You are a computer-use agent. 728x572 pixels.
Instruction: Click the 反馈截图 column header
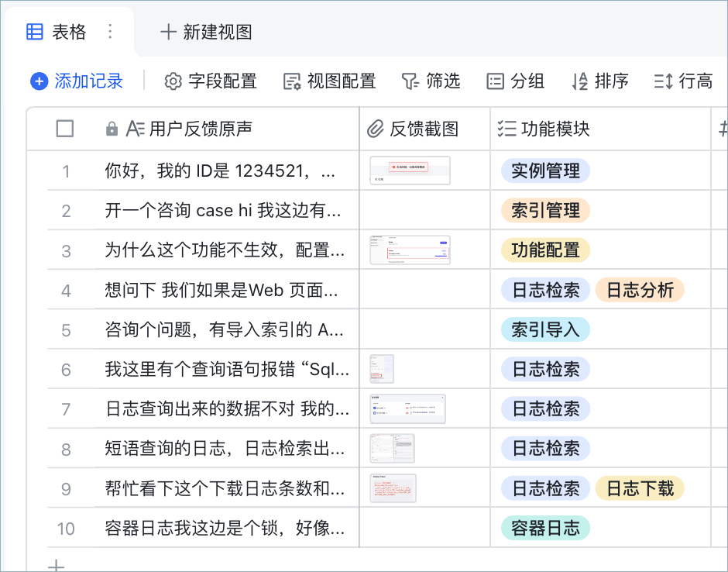pyautogui.click(x=424, y=129)
